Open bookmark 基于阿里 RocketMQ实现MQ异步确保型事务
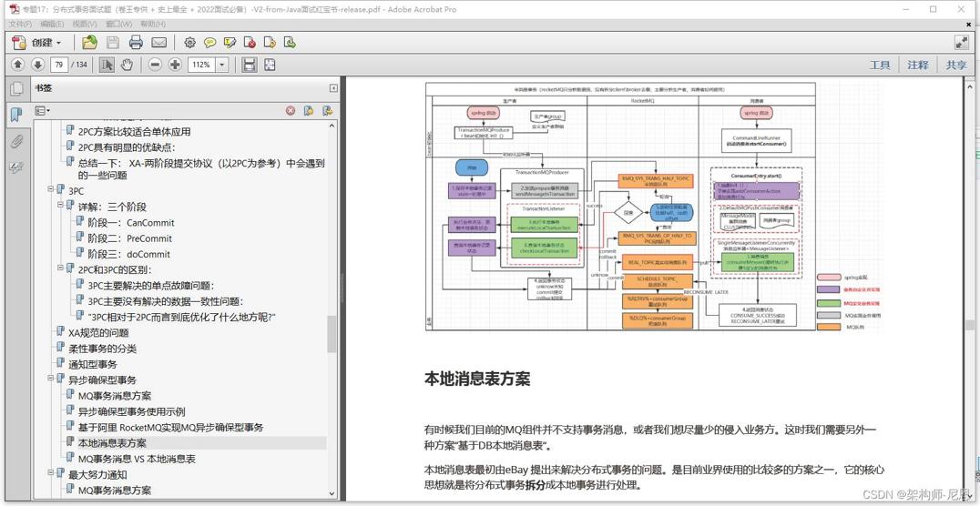980x506 pixels. [170, 428]
